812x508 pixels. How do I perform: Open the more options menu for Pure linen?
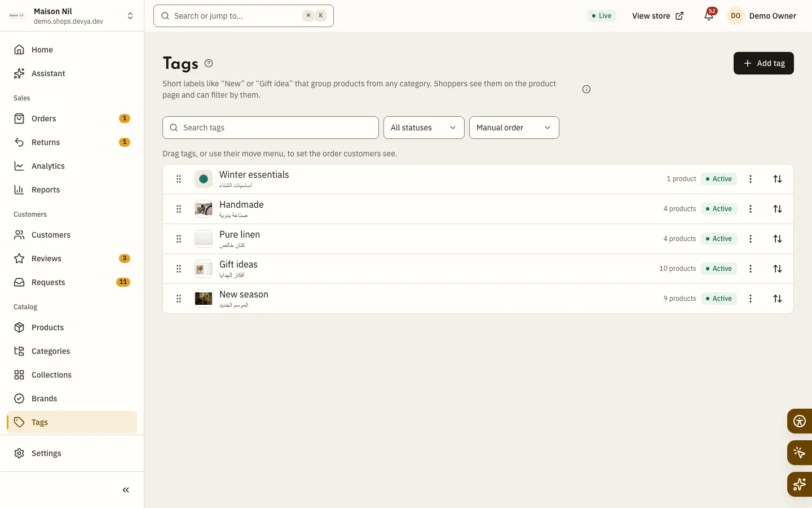pyautogui.click(x=751, y=239)
